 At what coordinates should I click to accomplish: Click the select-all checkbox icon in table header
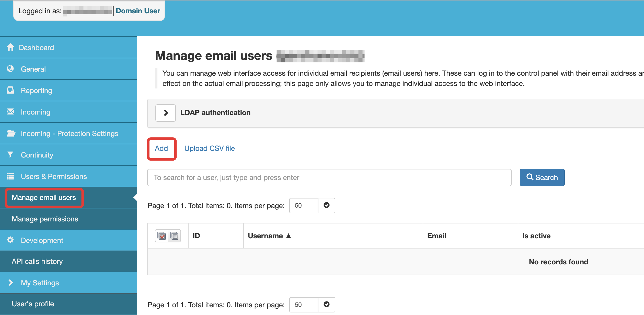point(162,236)
